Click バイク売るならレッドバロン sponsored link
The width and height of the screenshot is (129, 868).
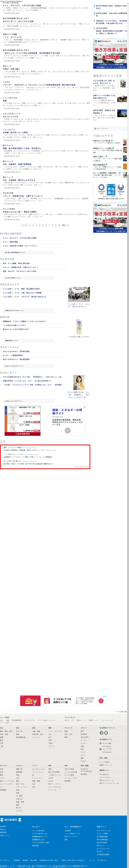pyautogui.click(x=14, y=454)
